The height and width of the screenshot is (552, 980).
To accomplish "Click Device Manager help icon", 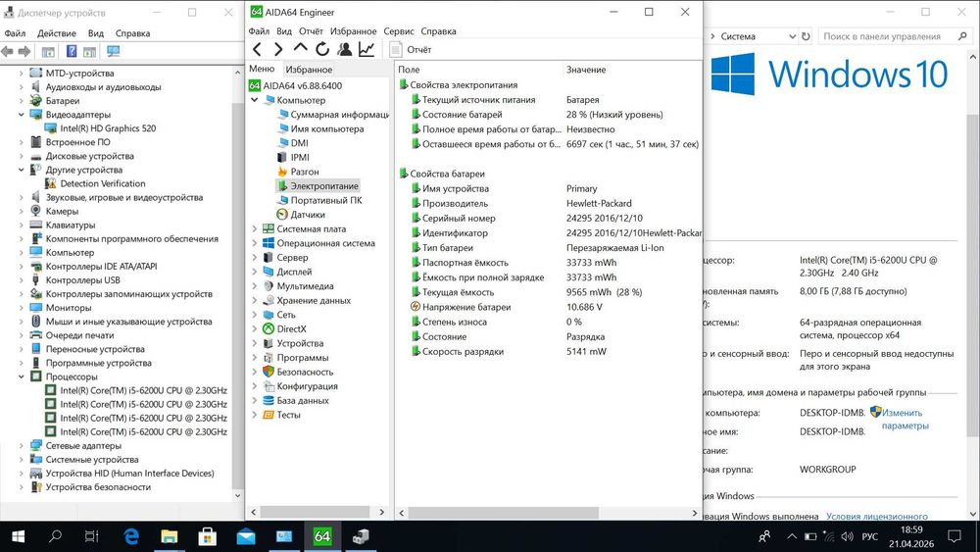I will pyautogui.click(x=72, y=51).
